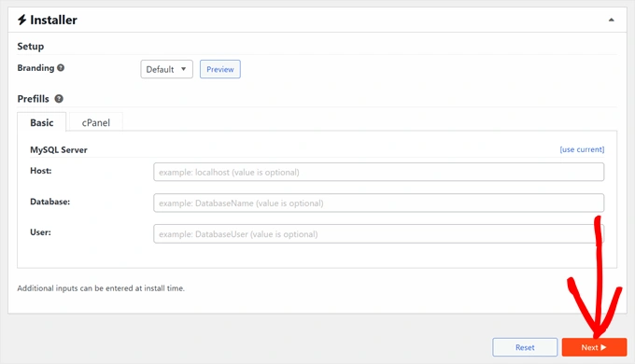This screenshot has width=635, height=364.
Task: Click the Reset button
Action: point(525,347)
